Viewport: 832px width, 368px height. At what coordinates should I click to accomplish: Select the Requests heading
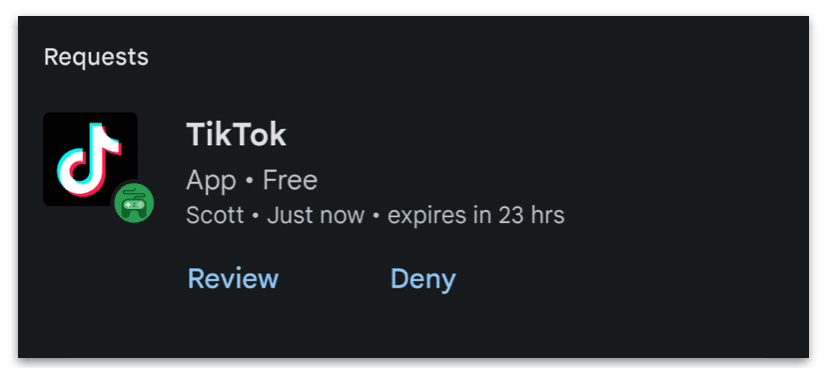[x=96, y=57]
